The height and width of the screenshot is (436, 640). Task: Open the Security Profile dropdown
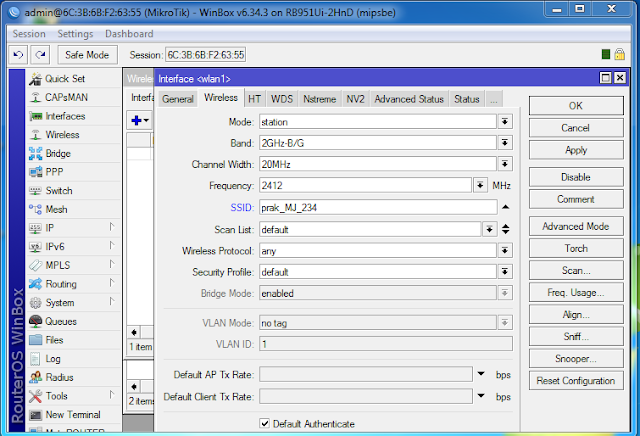(505, 272)
